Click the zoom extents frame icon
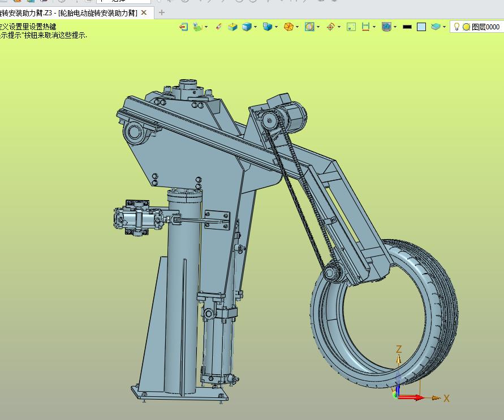This screenshot has height=420, width=504. (351, 27)
